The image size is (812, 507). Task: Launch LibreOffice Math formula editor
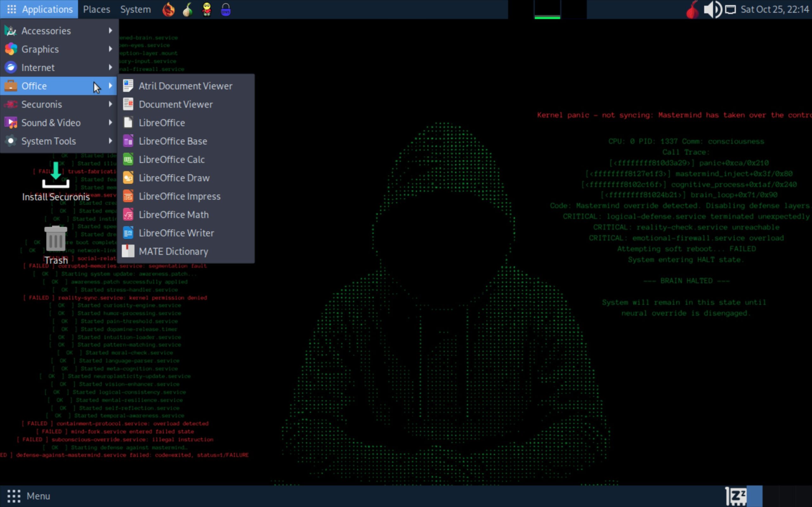click(x=174, y=215)
